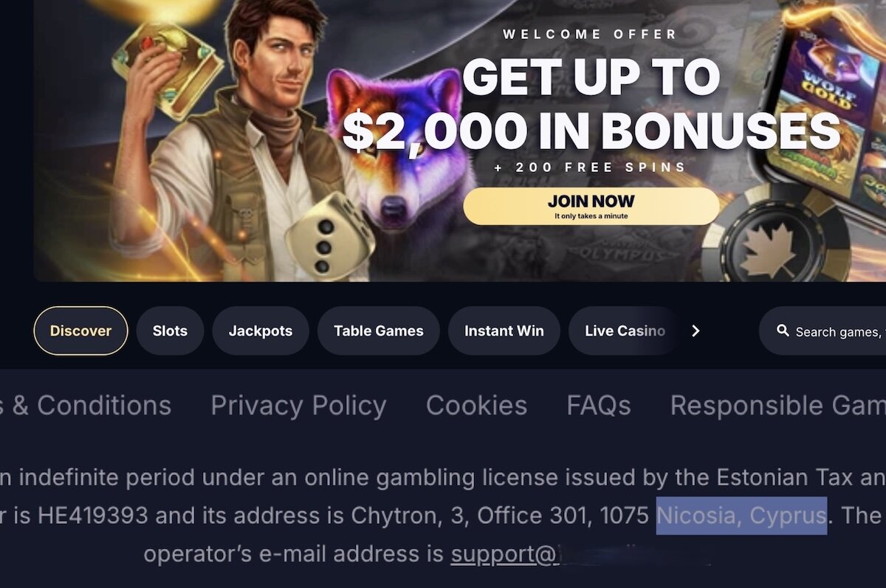Open the Privacy Policy link

click(x=298, y=405)
